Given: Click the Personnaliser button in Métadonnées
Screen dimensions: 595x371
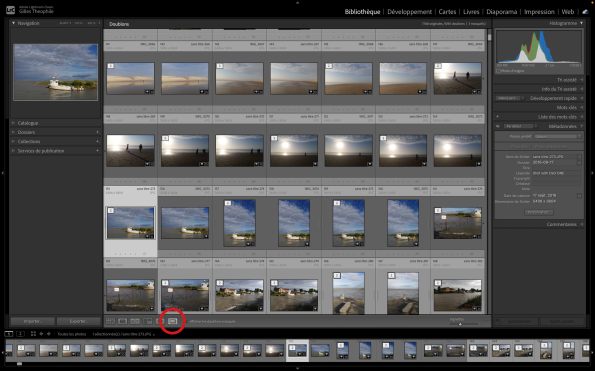Looking at the screenshot, I should click(x=539, y=212).
